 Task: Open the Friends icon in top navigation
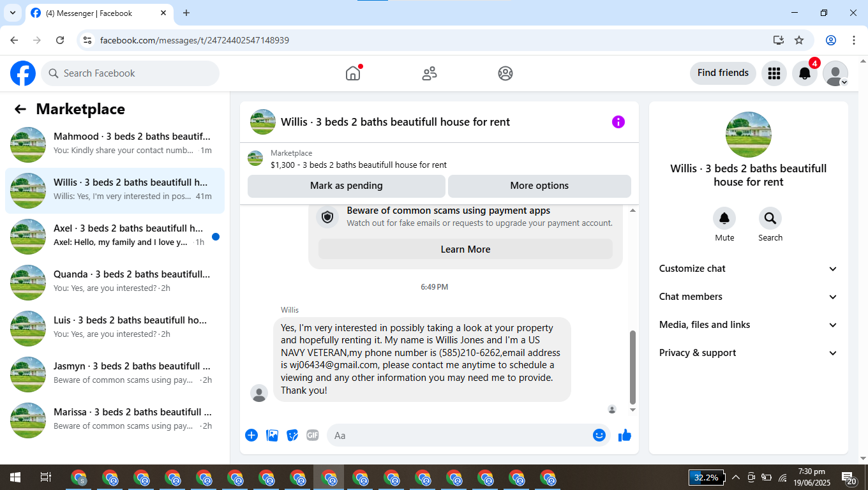pyautogui.click(x=430, y=73)
